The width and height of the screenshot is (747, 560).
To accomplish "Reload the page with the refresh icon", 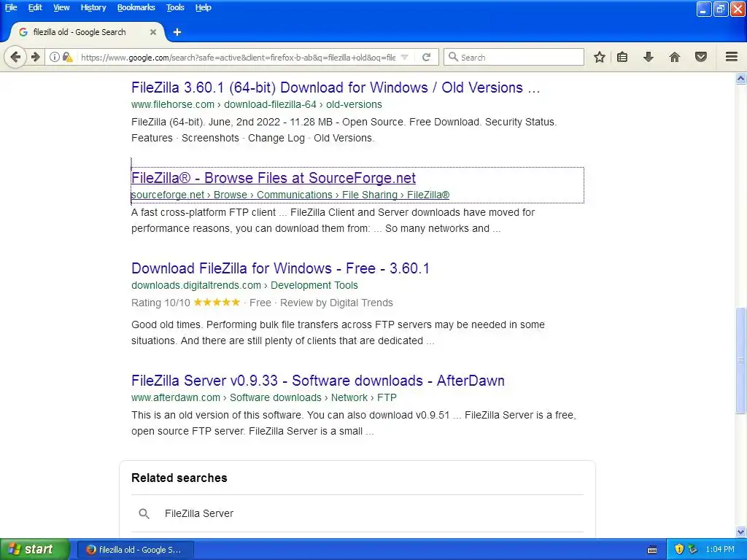I will click(x=426, y=57).
